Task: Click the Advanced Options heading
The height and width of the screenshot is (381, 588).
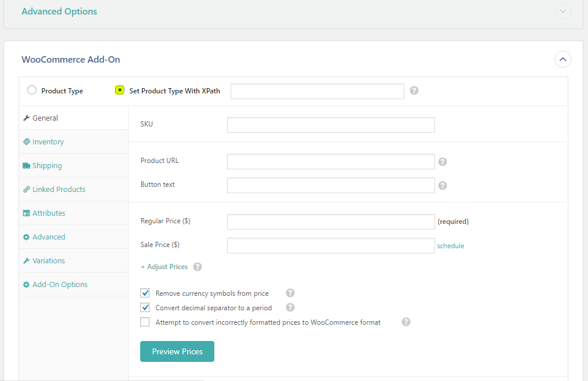Action: click(59, 12)
